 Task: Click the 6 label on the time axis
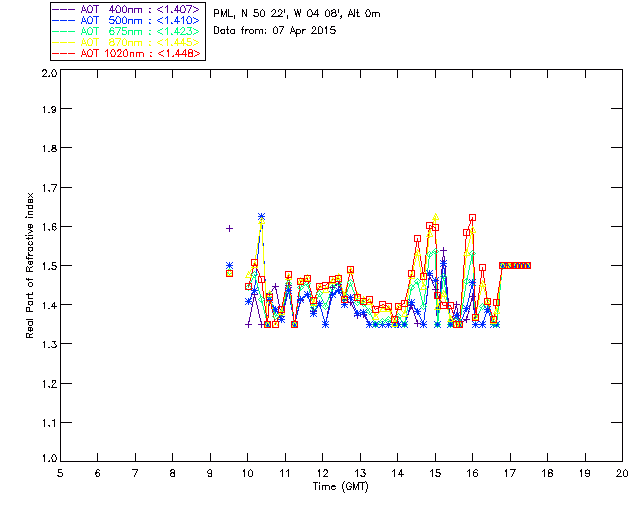[x=98, y=473]
